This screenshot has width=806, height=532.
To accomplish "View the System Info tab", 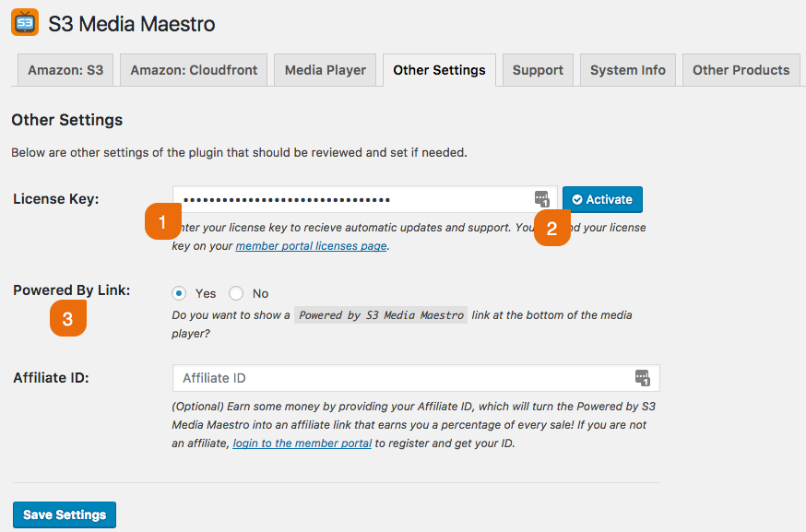I will click(x=627, y=69).
